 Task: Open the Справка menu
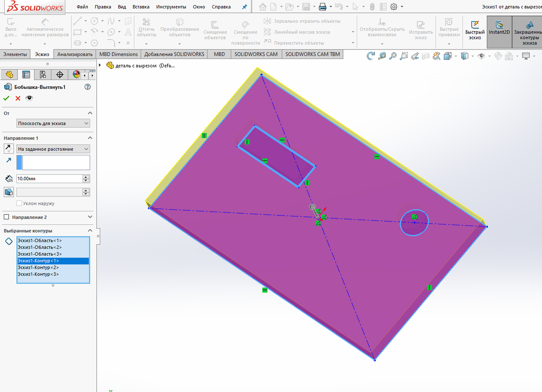pyautogui.click(x=221, y=7)
